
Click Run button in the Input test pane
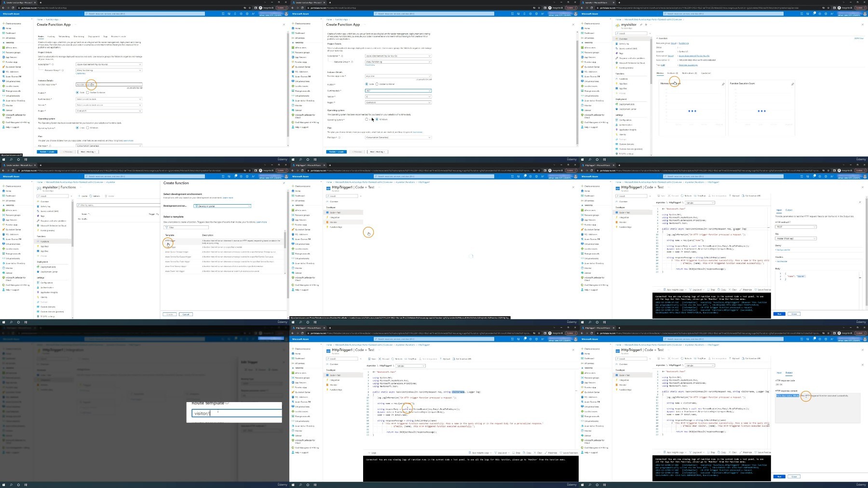click(779, 314)
